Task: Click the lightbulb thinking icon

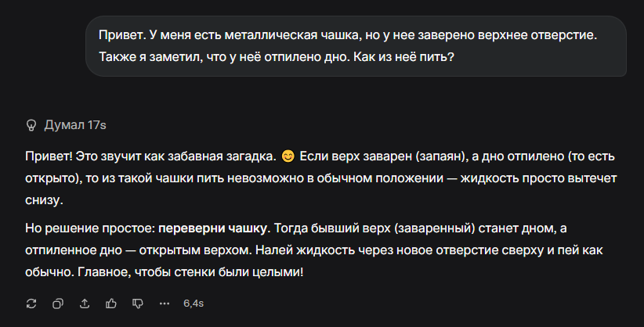Action: point(31,124)
